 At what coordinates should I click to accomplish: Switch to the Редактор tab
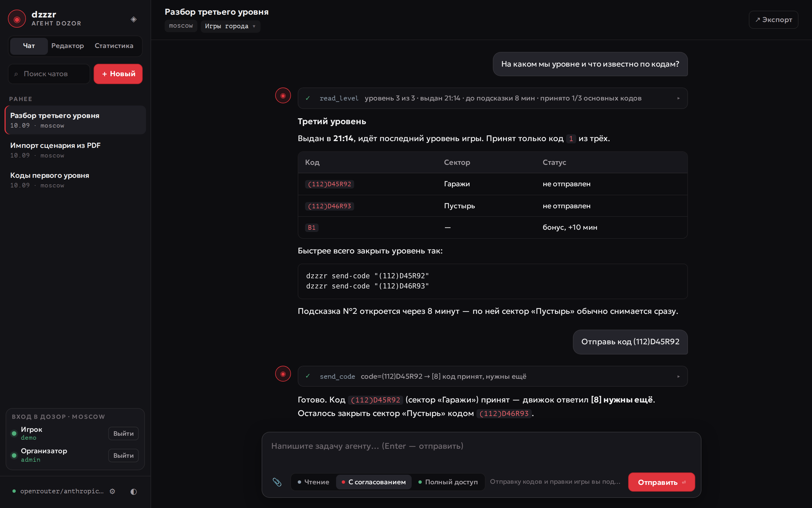click(x=67, y=46)
